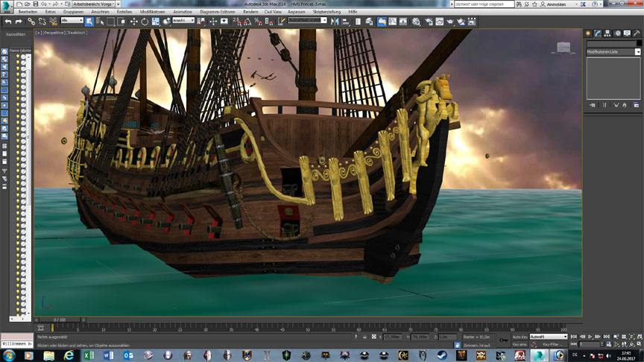The width and height of the screenshot is (644, 362).
Task: Select the Bind to Space Warp tool
Action: click(x=53, y=22)
